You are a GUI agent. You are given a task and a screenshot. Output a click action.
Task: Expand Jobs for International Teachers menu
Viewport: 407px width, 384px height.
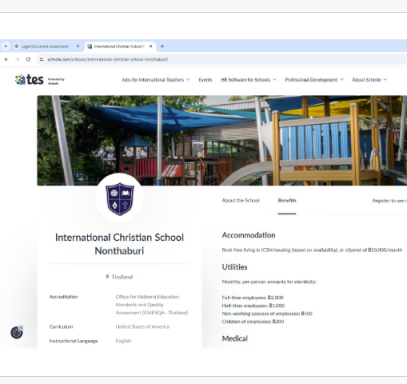(156, 80)
